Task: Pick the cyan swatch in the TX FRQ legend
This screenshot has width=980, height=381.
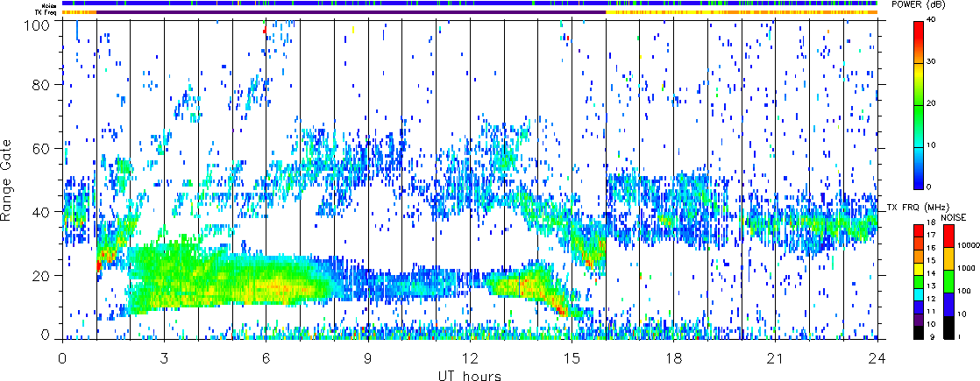Action: point(920,295)
